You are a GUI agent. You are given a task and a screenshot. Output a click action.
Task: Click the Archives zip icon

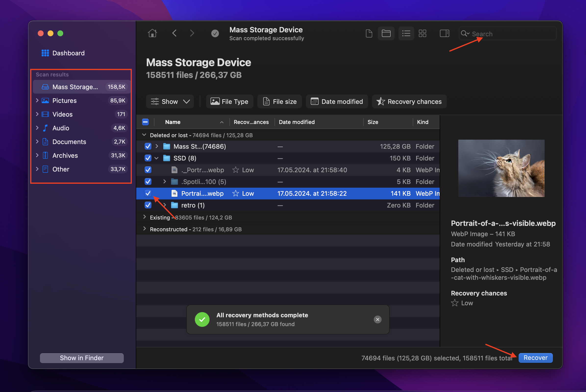click(x=45, y=156)
